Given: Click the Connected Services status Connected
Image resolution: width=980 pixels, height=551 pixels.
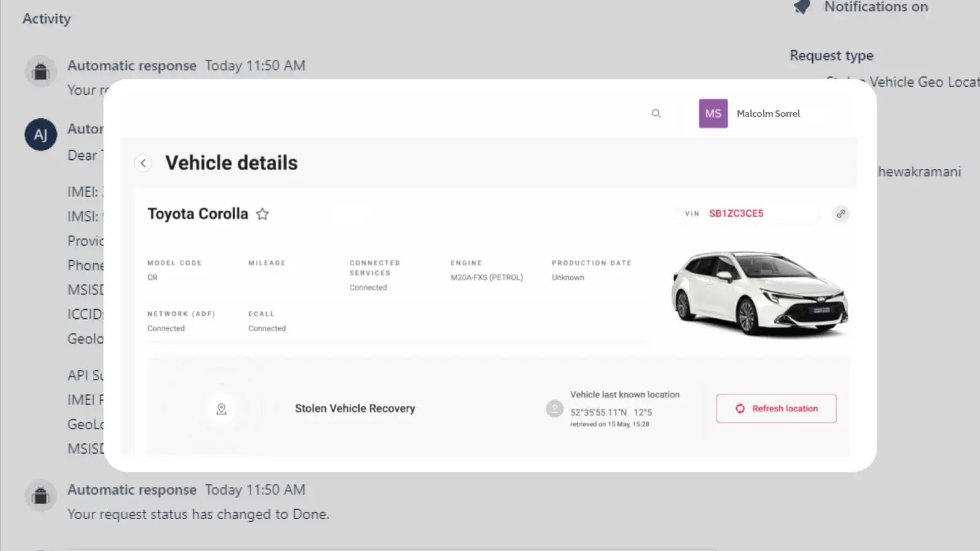Looking at the screenshot, I should 368,287.
